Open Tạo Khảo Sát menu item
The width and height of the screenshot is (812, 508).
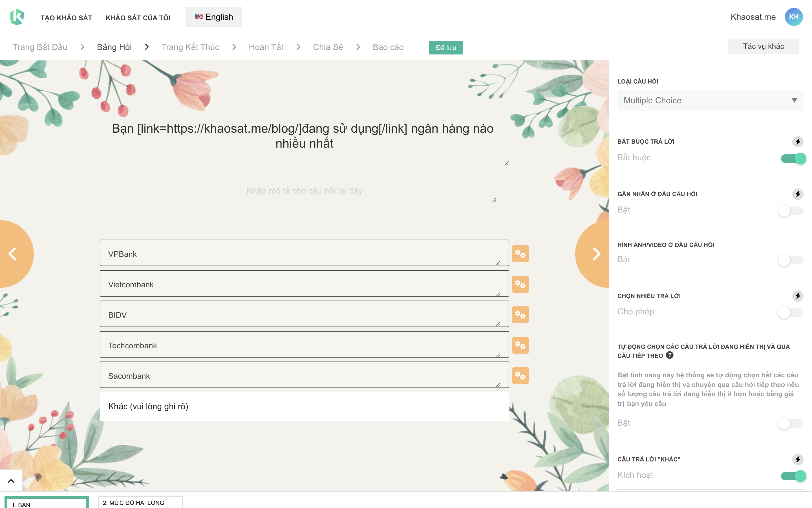click(x=67, y=18)
